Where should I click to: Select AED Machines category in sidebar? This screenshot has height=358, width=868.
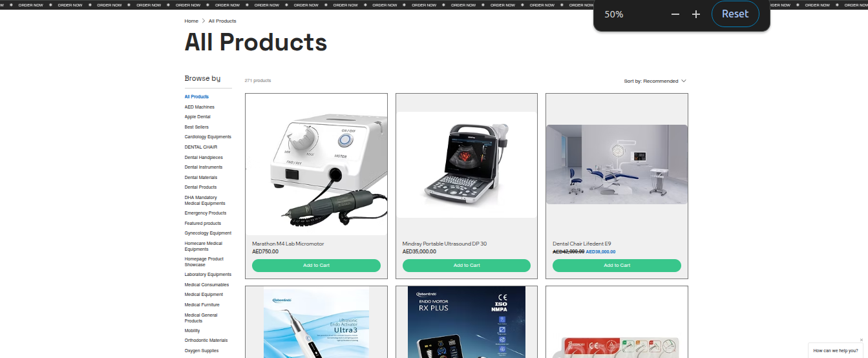click(200, 107)
